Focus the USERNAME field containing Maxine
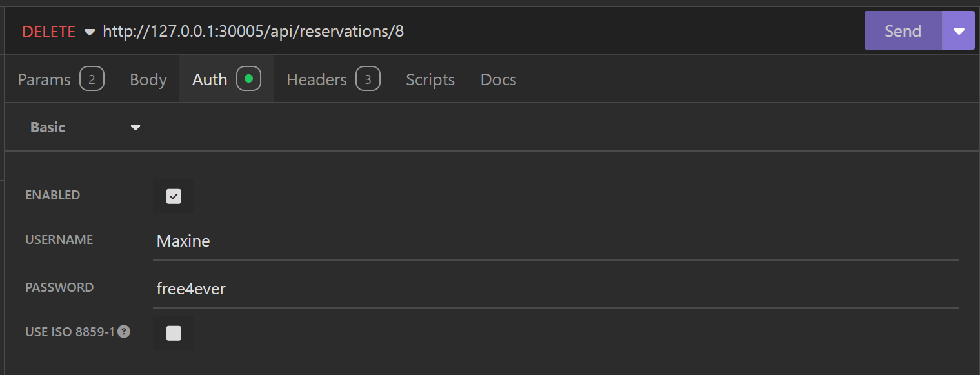Viewport: 980px width, 375px height. pyautogui.click(x=555, y=241)
